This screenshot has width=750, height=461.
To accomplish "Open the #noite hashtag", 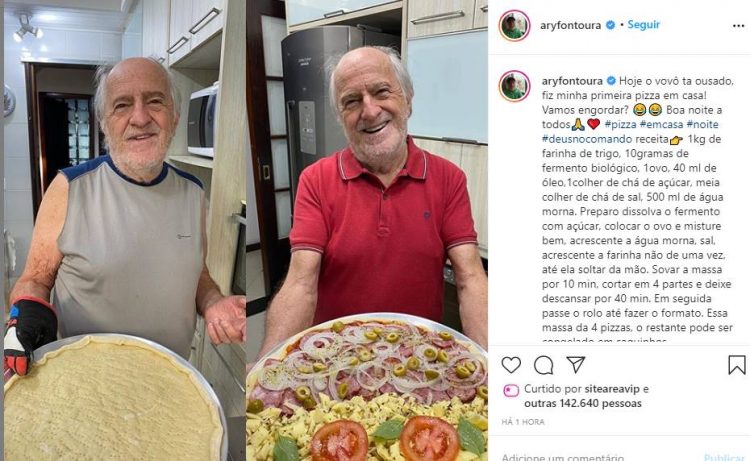I will coord(702,124).
